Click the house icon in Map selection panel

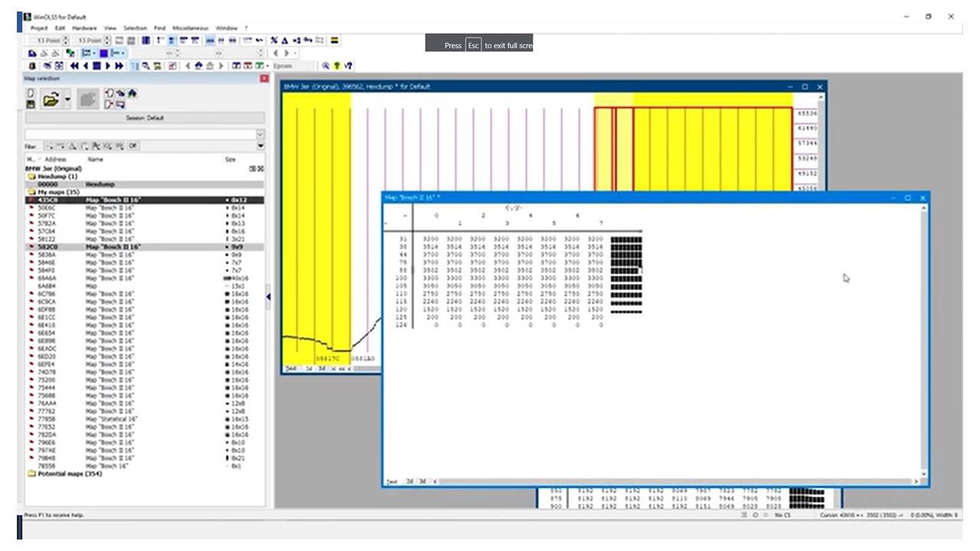(x=132, y=93)
